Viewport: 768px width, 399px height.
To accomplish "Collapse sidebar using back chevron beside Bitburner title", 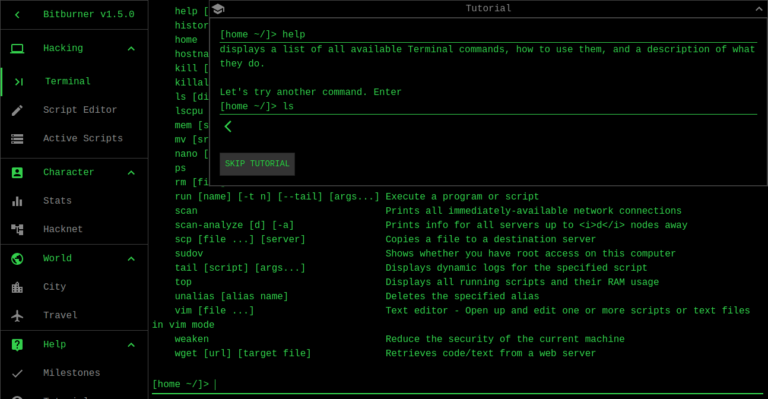I will [17, 15].
